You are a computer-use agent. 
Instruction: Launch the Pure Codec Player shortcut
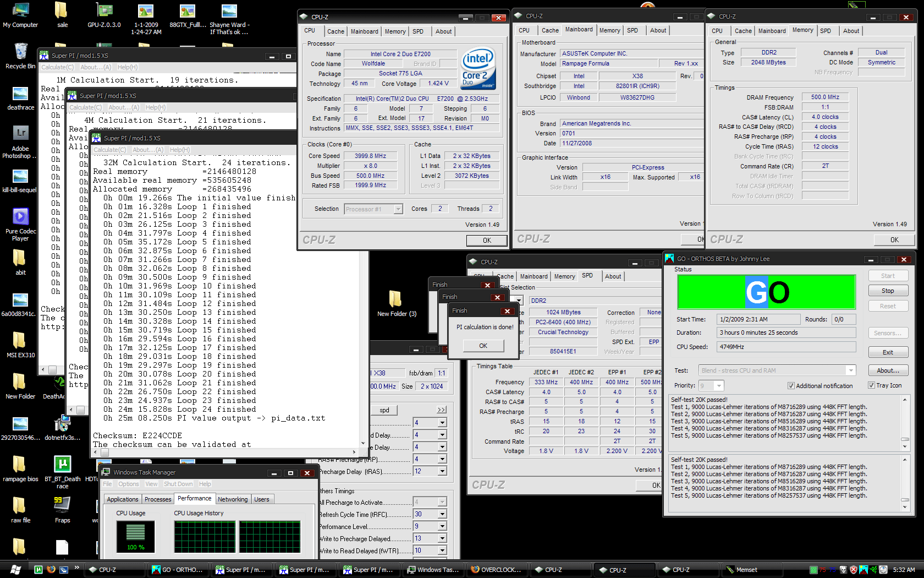pos(20,217)
